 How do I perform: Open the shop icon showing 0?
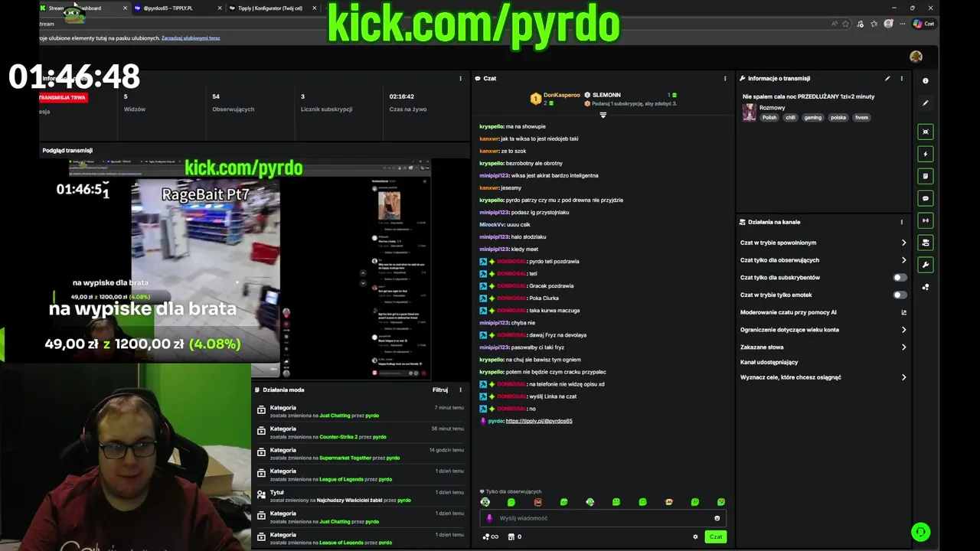pos(514,536)
